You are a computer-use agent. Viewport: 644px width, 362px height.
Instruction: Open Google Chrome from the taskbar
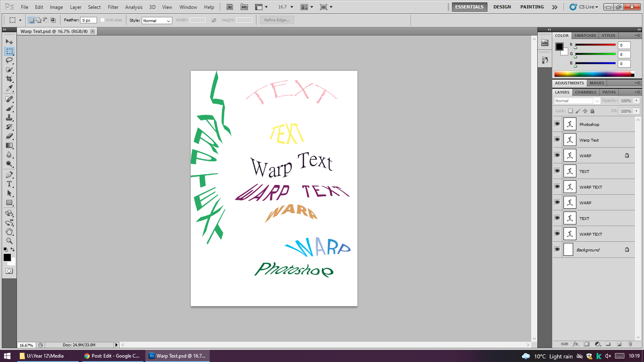pos(113,356)
